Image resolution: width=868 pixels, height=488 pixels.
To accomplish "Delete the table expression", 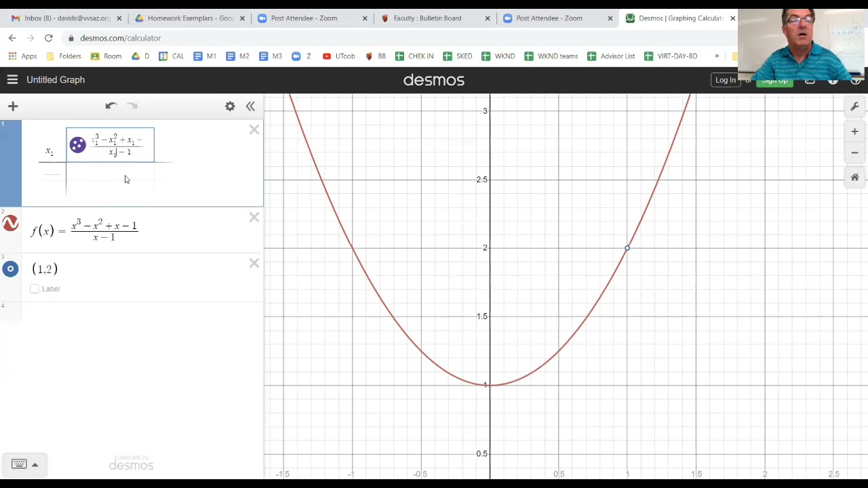I will (254, 129).
